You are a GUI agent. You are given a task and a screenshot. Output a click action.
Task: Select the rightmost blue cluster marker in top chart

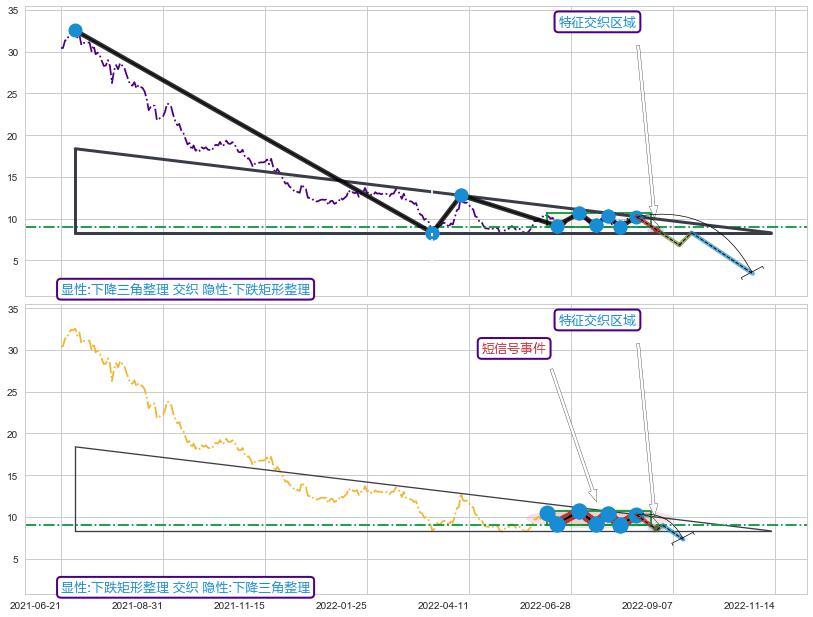636,217
